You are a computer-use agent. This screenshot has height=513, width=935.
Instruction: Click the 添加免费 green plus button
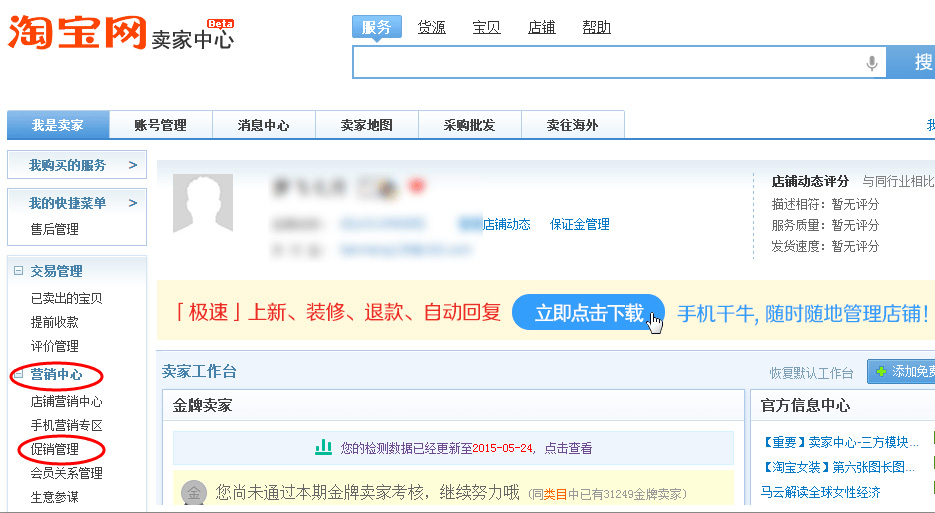pos(901,372)
